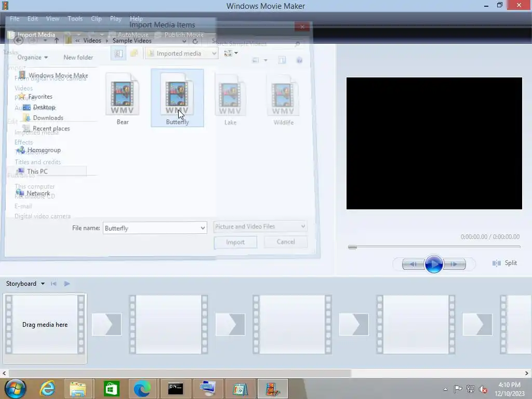Click the Search Sample Videos box
The image size is (532, 399).
(256, 44)
